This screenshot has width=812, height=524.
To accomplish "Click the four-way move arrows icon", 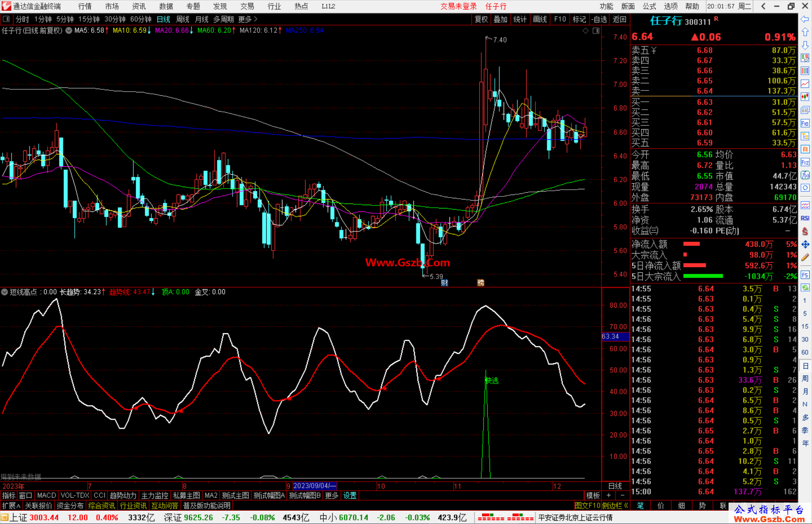I will tap(805, 245).
